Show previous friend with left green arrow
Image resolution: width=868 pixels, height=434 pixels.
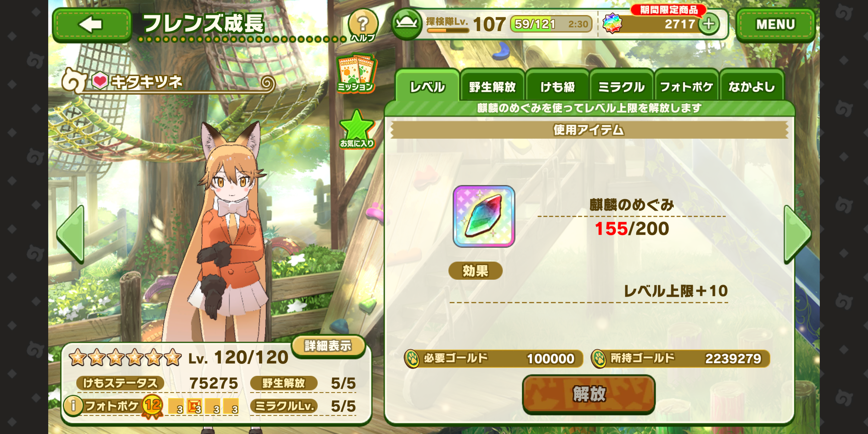[71, 234]
